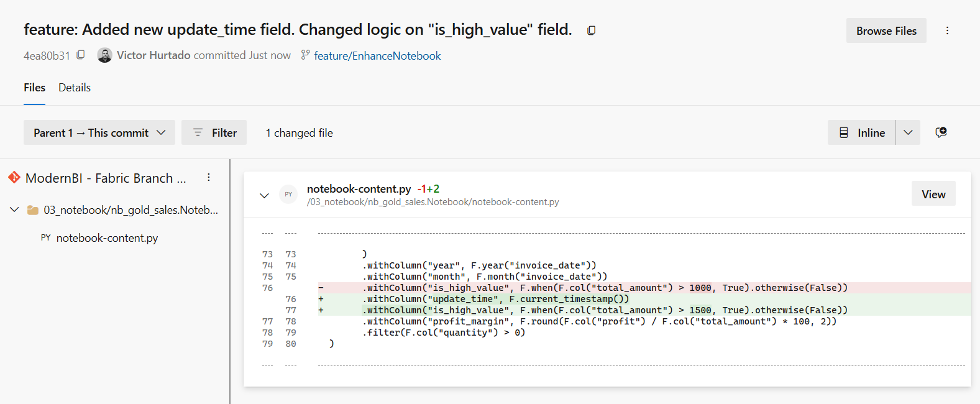
Task: Select the Inline diff view button
Action: (x=861, y=132)
